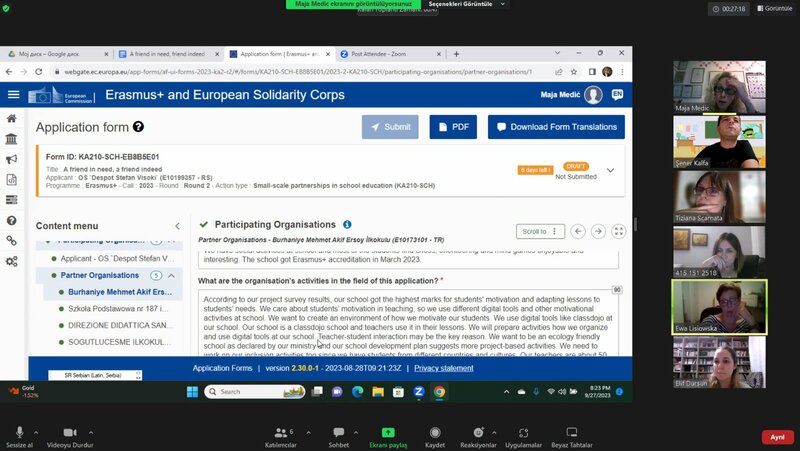Open Beyaz Tahtalar whiteboards

coord(572,437)
